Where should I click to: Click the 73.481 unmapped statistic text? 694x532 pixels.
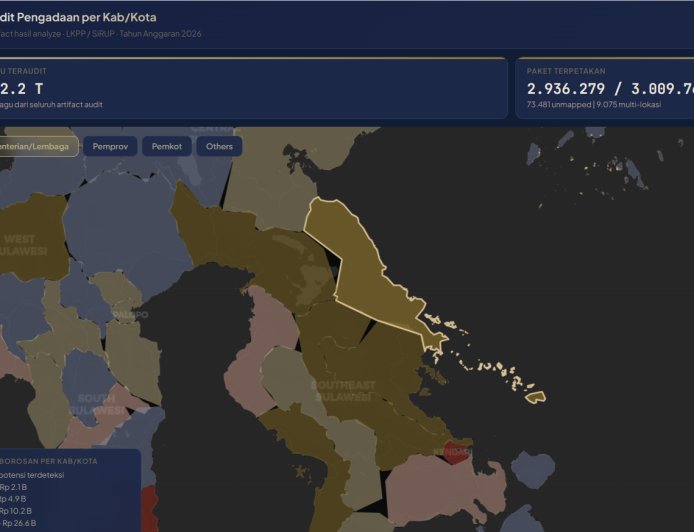(558, 104)
